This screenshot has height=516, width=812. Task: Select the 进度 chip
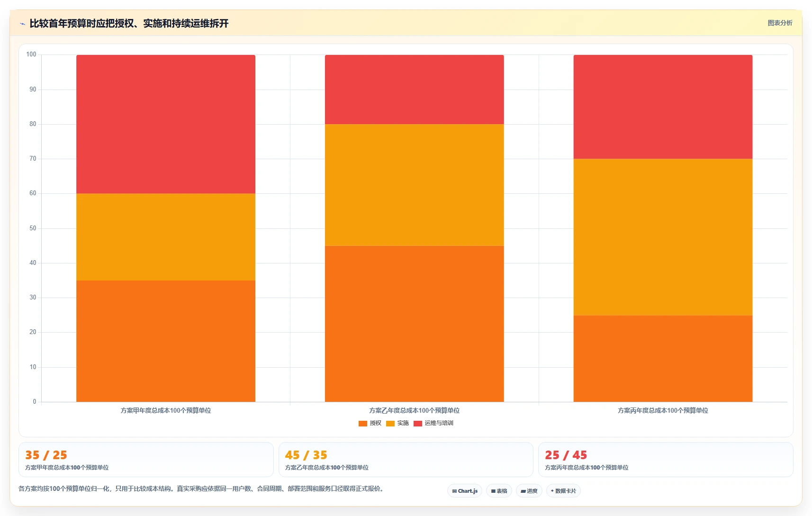pos(529,491)
